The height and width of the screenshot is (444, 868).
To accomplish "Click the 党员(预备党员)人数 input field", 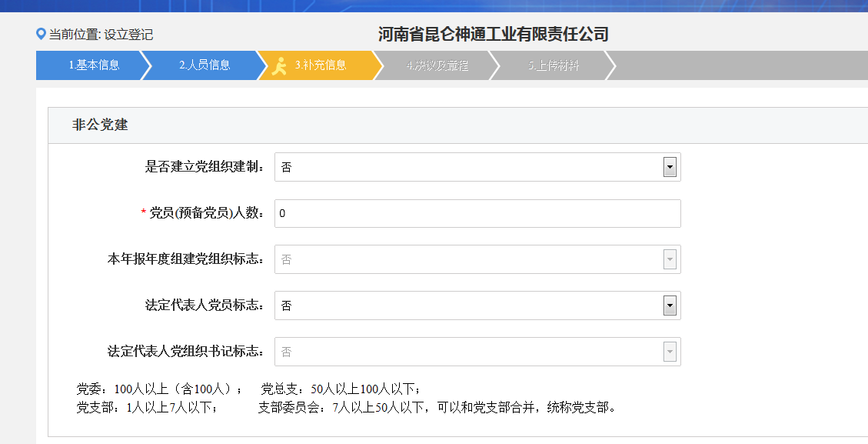I will (x=477, y=214).
